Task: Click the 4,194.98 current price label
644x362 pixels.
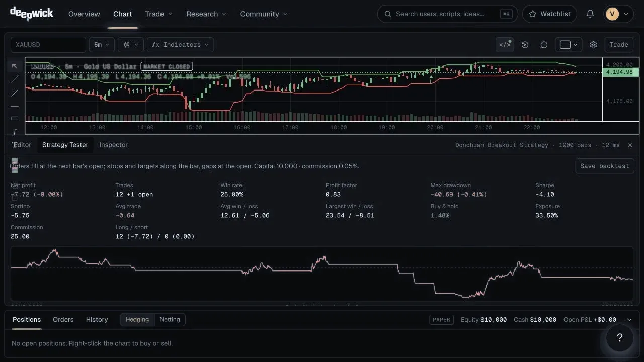Action: tap(621, 72)
